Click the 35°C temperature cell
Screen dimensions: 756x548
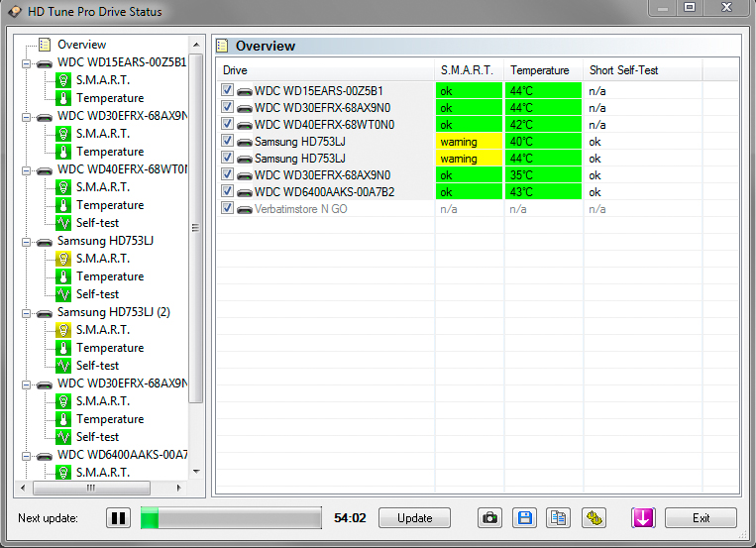point(543,175)
